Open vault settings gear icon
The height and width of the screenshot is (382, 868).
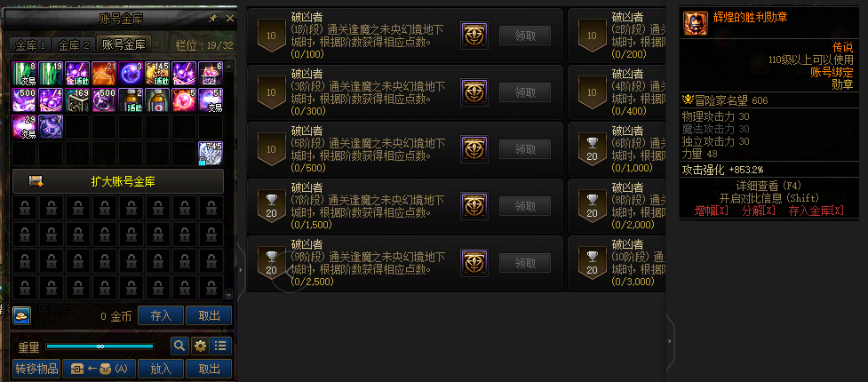[x=200, y=346]
